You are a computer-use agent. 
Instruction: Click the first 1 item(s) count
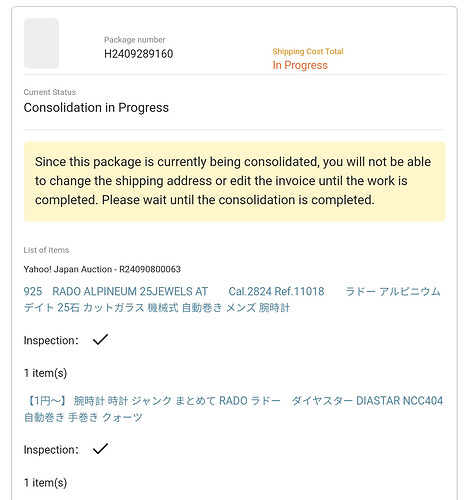(45, 373)
